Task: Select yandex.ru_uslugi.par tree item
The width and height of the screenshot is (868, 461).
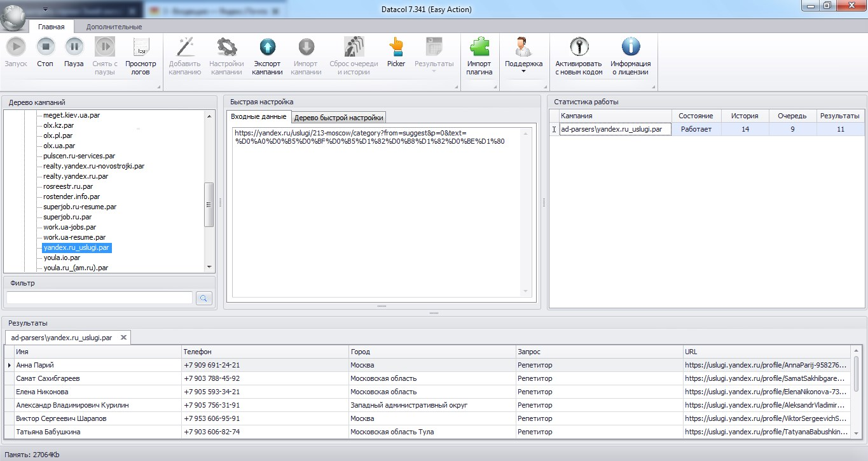Action: [77, 247]
